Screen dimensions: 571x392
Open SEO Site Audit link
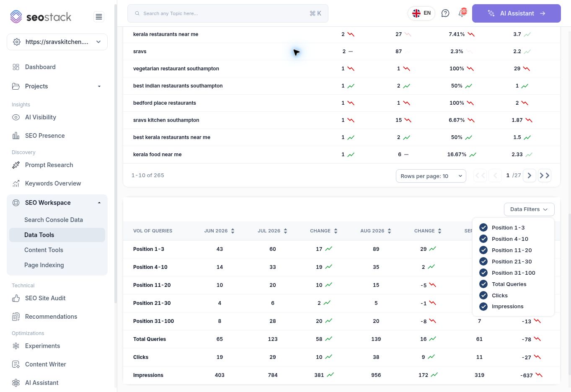click(x=45, y=298)
